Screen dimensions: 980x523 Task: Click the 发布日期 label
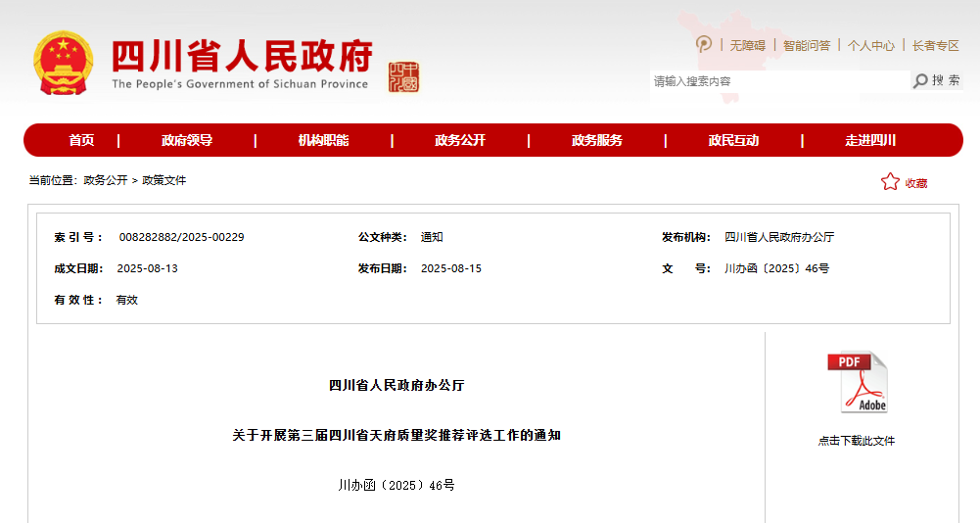[383, 268]
